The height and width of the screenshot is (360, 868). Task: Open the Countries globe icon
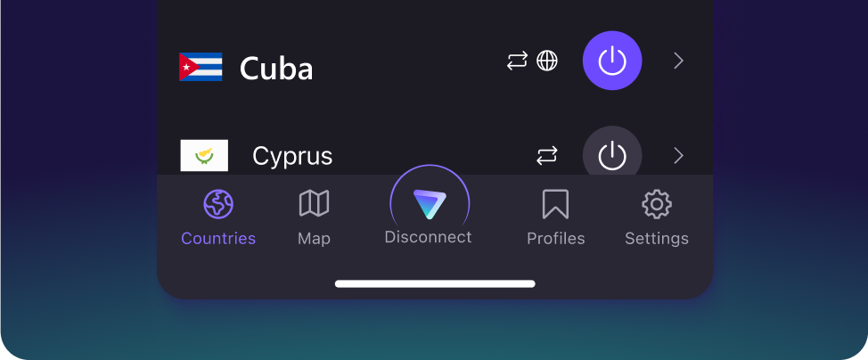[x=218, y=204]
